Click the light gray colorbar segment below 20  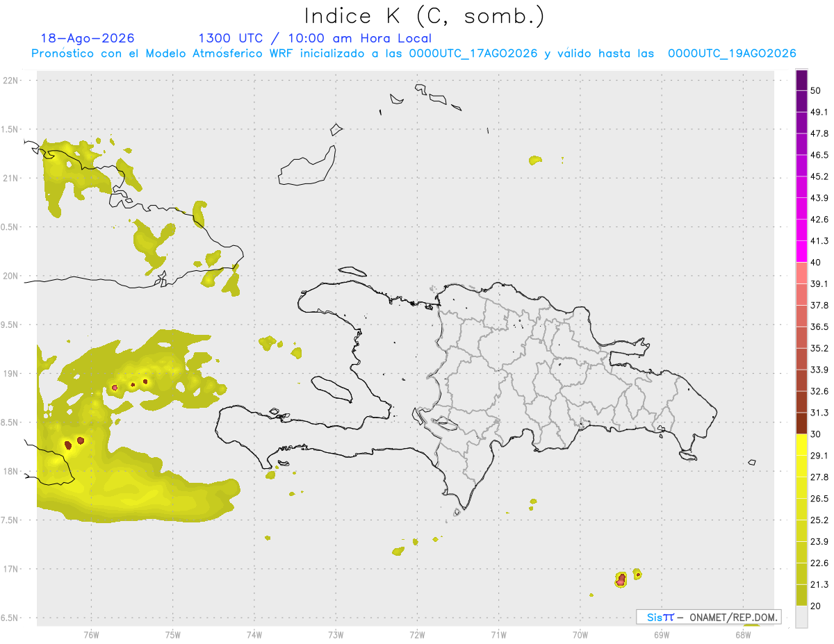801,616
